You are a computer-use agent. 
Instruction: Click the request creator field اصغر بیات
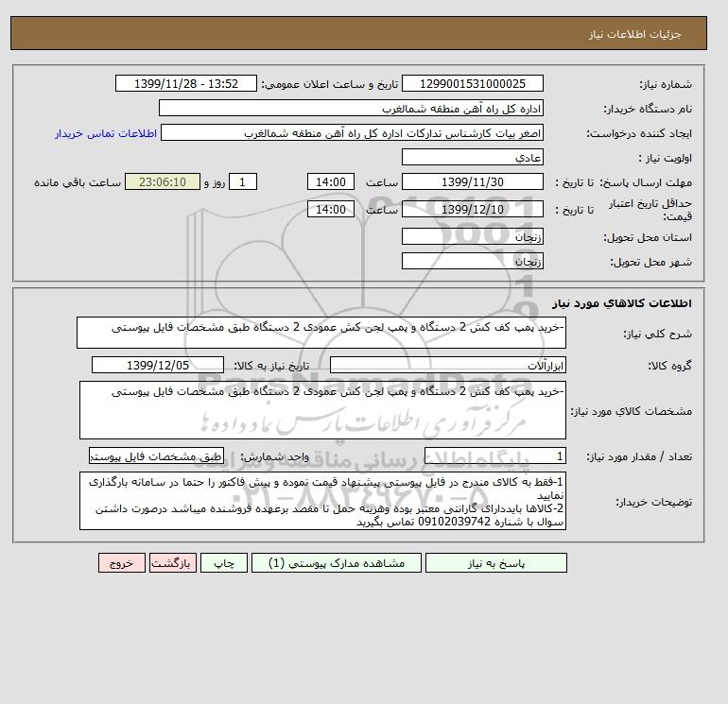[352, 132]
